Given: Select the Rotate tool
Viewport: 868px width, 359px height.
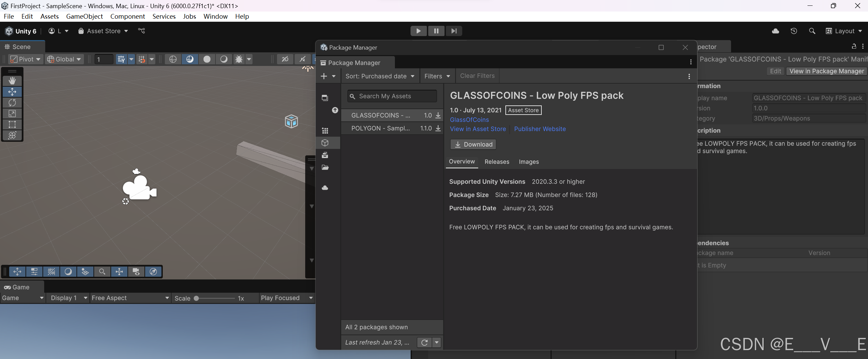Looking at the screenshot, I should (12, 103).
